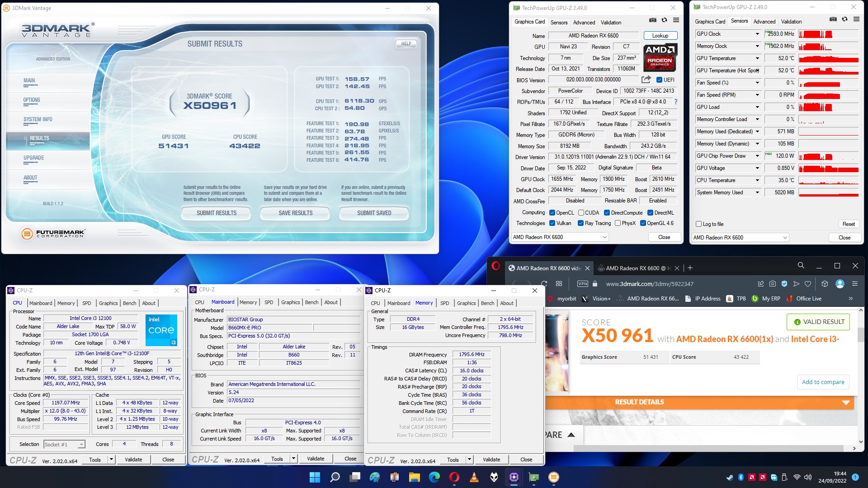Toggle the Ray Tracing checkbox
This screenshot has height=488, width=868.
581,223
